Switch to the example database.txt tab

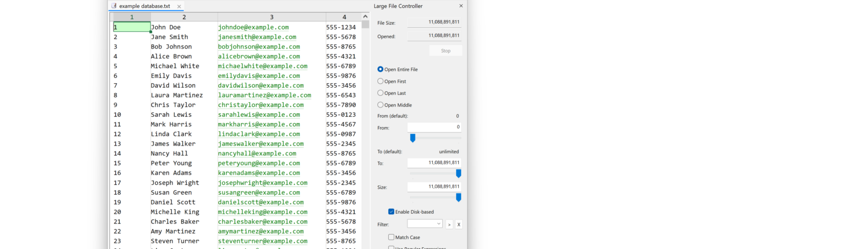tap(144, 6)
